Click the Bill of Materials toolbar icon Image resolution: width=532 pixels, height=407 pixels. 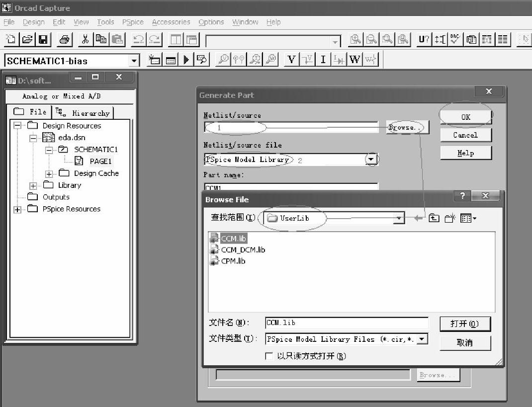click(x=503, y=40)
